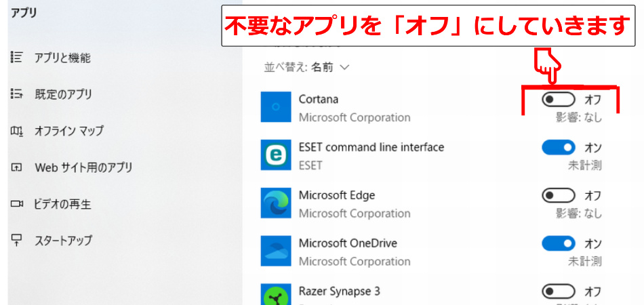Click the Cortana app icon
This screenshot has height=305, width=644.
276,106
